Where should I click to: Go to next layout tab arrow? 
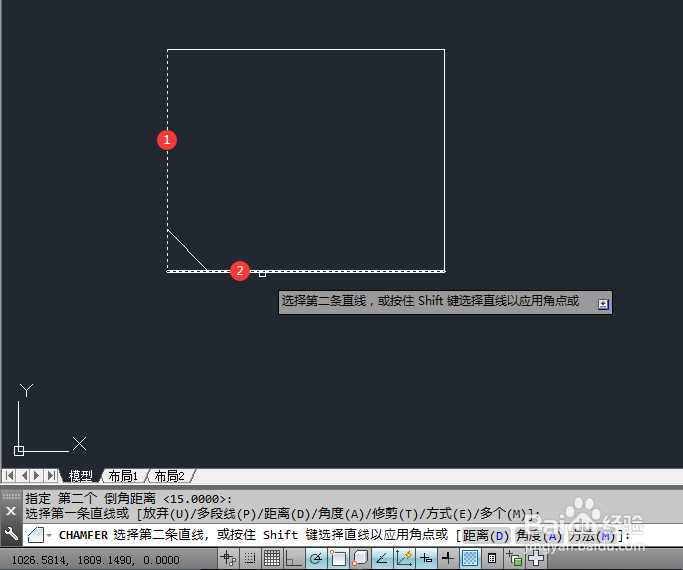[37, 476]
